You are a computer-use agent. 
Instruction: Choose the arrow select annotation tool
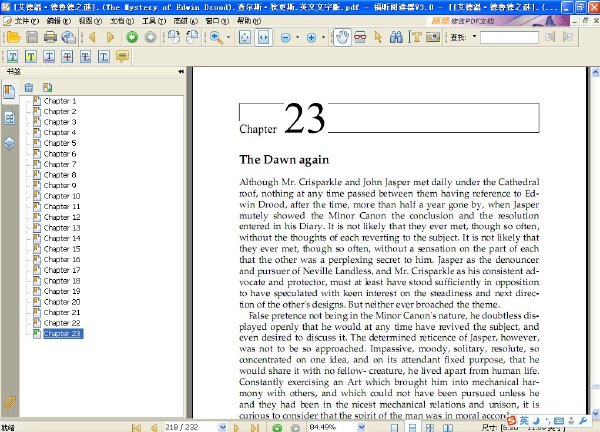pyautogui.click(x=378, y=37)
